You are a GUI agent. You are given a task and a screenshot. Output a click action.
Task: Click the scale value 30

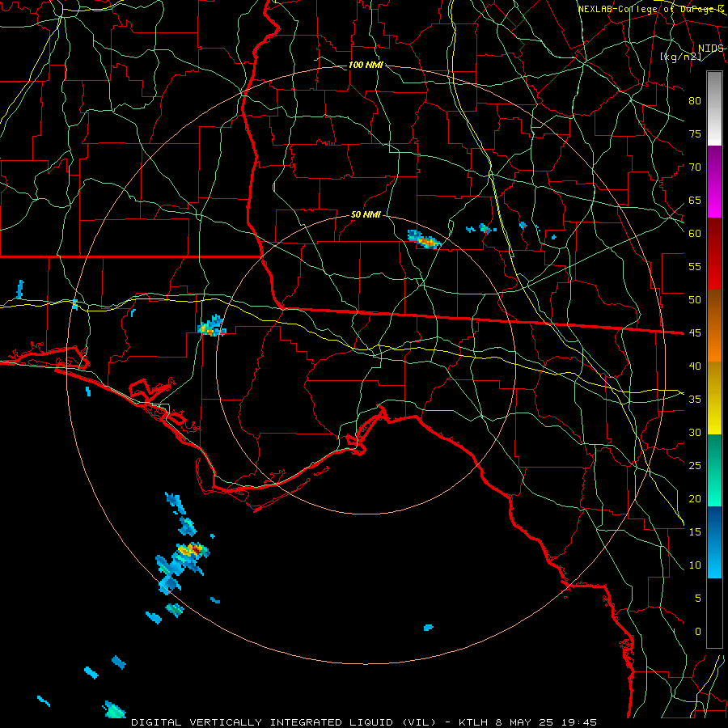coord(695,433)
